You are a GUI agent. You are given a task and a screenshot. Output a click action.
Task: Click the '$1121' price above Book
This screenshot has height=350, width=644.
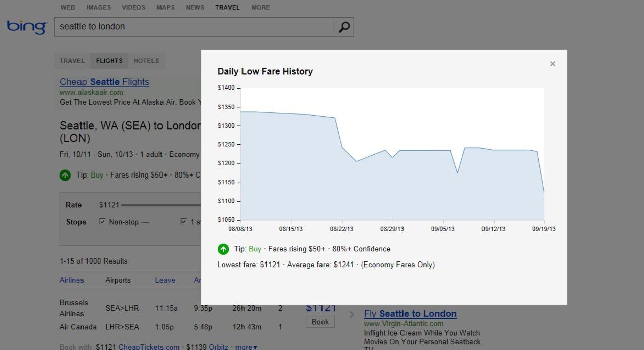tap(320, 308)
